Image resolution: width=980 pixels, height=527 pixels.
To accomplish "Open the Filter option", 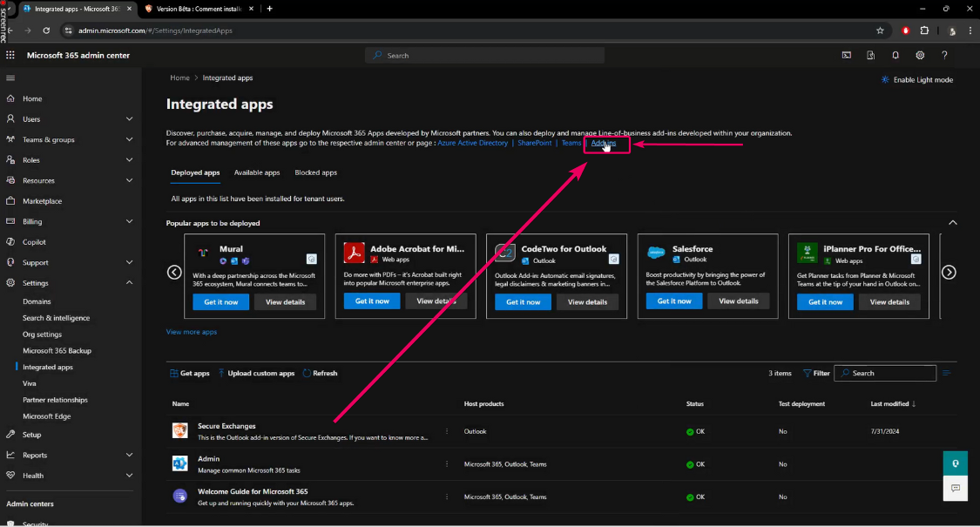I will click(x=816, y=373).
